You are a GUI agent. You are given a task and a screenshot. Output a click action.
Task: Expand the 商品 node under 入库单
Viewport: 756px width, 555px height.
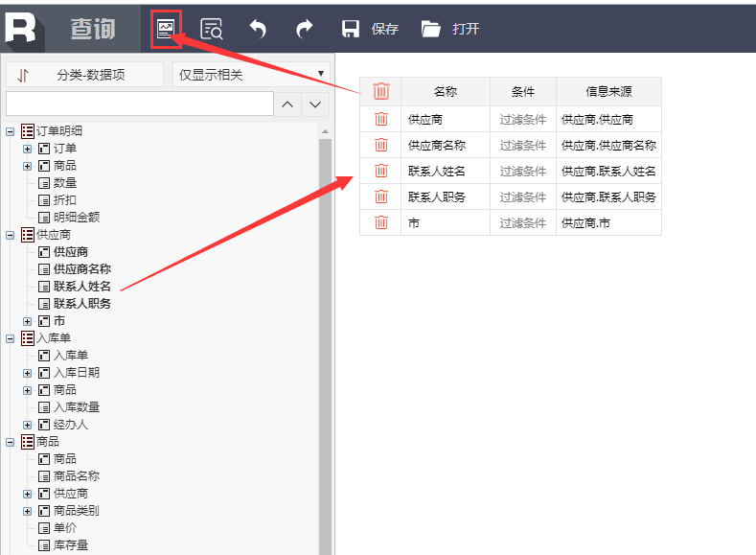[x=27, y=390]
